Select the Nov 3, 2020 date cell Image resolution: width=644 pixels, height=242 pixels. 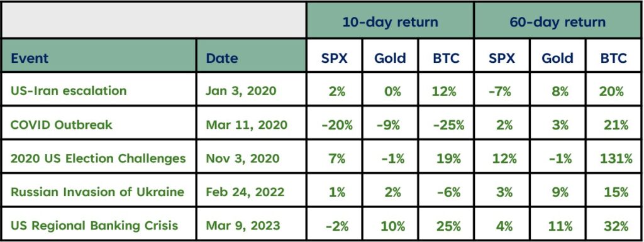click(x=252, y=157)
